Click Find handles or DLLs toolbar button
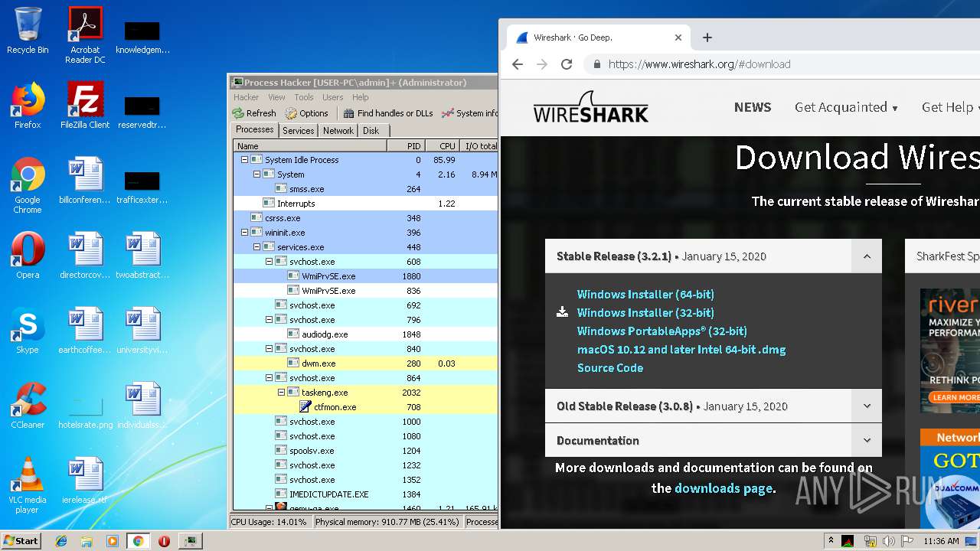The image size is (980, 551). 388,113
